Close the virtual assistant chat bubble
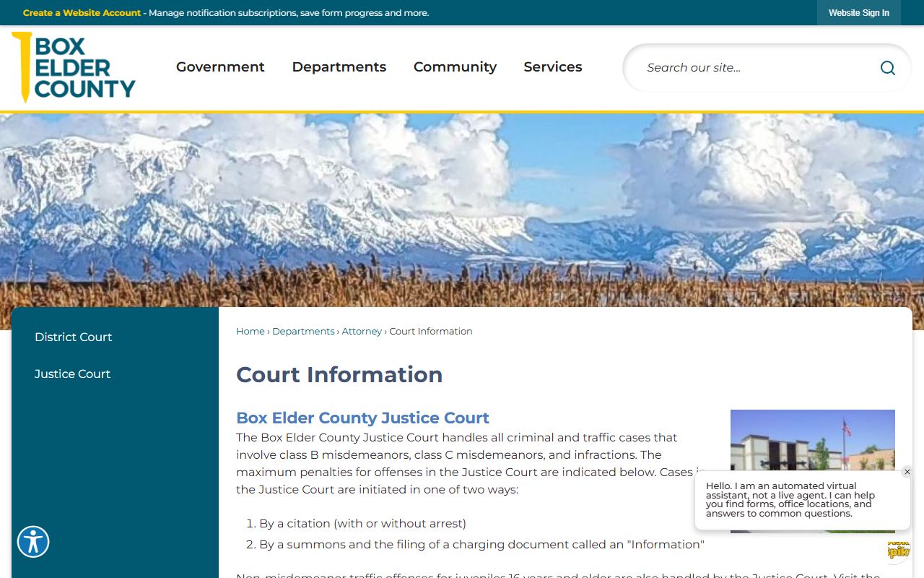Viewport: 924px width, 578px height. click(907, 472)
